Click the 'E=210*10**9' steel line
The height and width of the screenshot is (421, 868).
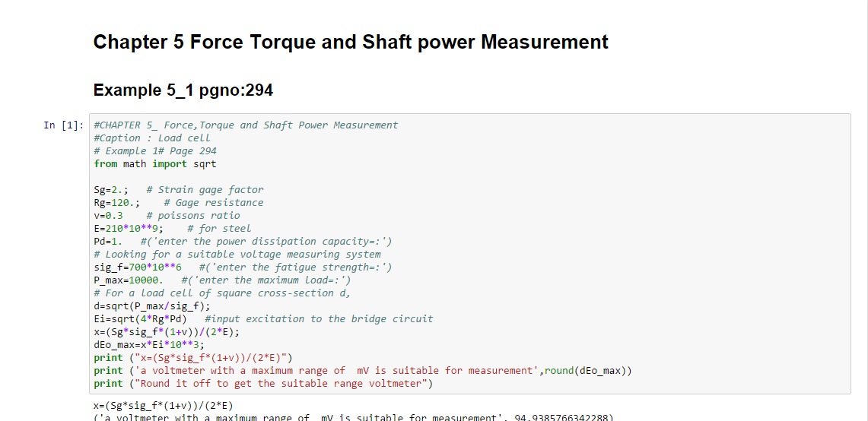coord(172,229)
